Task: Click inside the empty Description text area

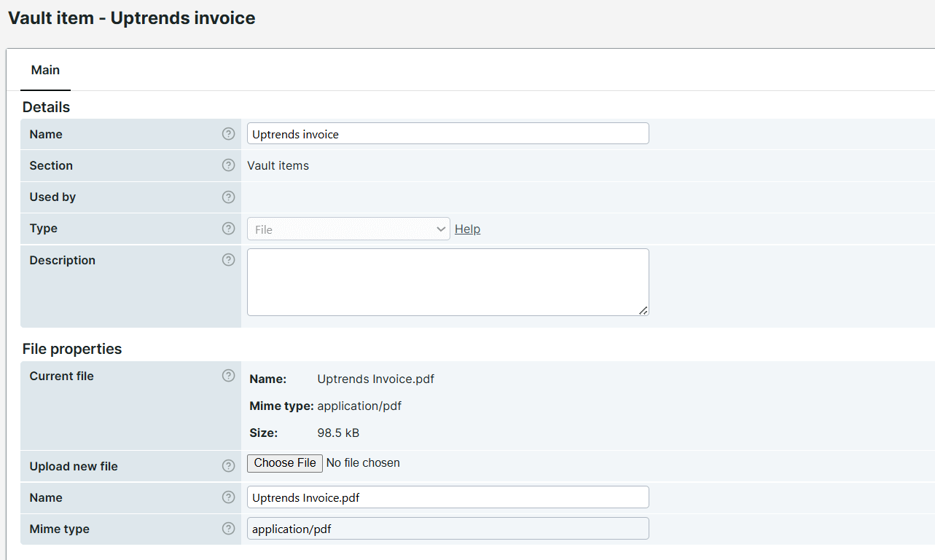Action: pos(447,282)
